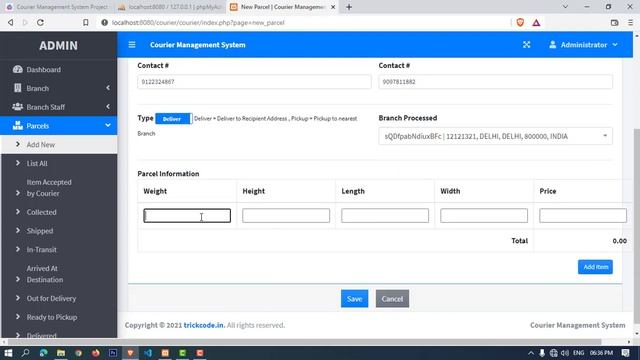Open the Brave browser taskbar icon

point(130,353)
